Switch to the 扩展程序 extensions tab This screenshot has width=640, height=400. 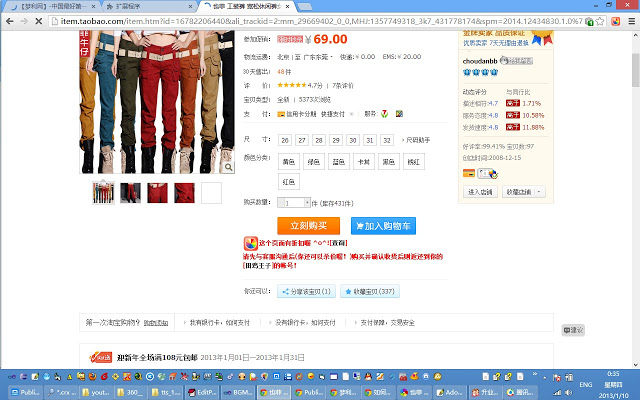point(149,7)
